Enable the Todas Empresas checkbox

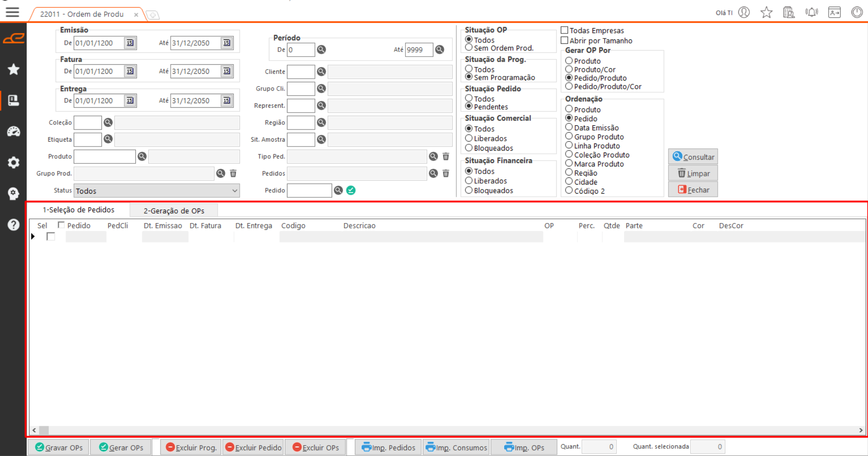pyautogui.click(x=564, y=30)
